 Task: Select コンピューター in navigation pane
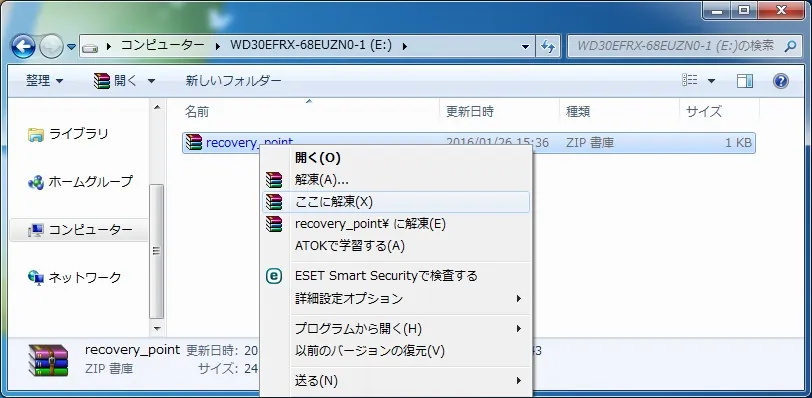click(x=91, y=229)
